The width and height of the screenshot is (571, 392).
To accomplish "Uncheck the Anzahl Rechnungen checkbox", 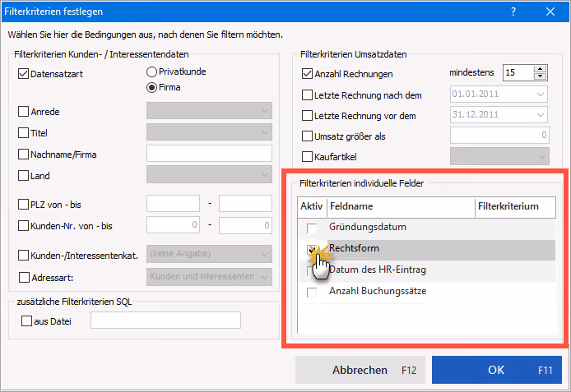I will click(x=307, y=74).
